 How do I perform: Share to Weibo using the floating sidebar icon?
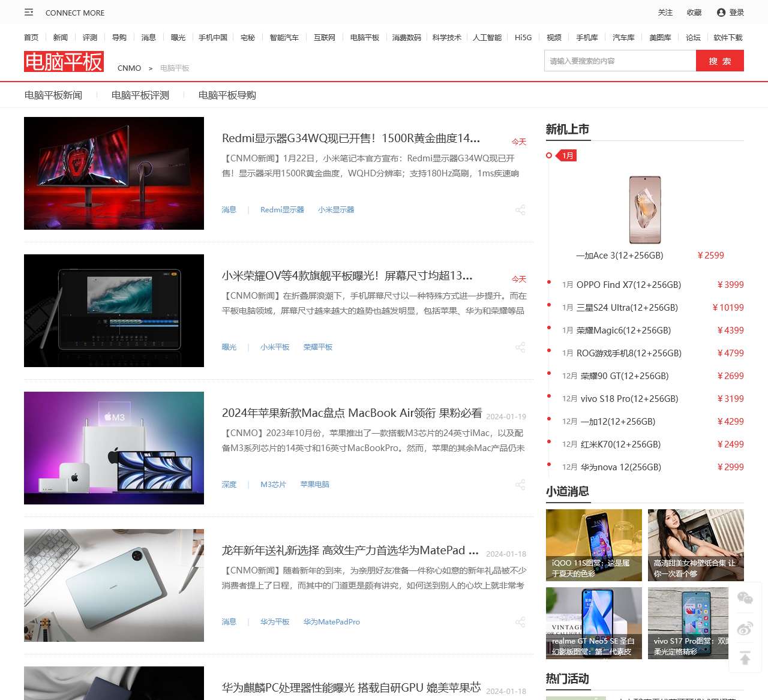(x=745, y=627)
